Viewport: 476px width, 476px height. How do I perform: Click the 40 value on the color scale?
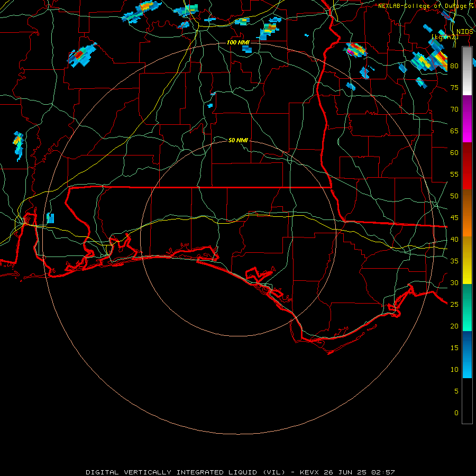tap(454, 239)
